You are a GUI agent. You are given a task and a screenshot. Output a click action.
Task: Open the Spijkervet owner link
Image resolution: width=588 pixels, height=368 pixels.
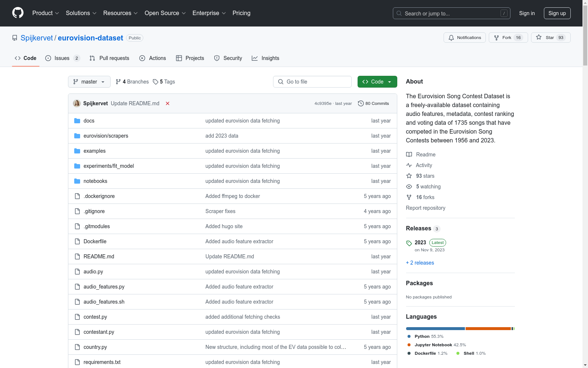coord(37,38)
